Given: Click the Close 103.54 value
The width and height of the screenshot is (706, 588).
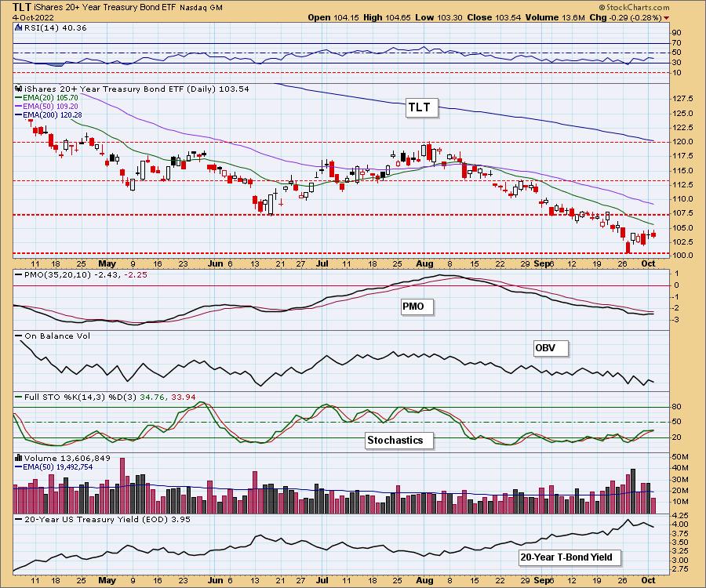Looking at the screenshot, I should click(494, 17).
